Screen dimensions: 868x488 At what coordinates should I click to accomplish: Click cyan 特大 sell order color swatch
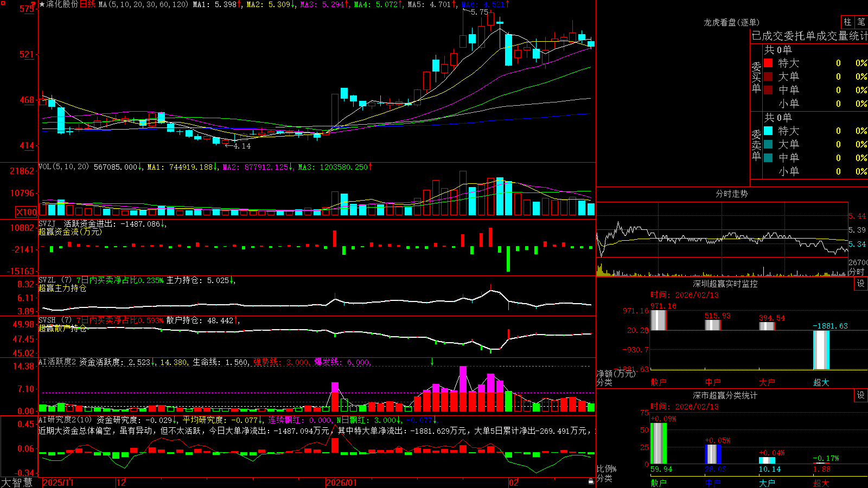pyautogui.click(x=768, y=131)
